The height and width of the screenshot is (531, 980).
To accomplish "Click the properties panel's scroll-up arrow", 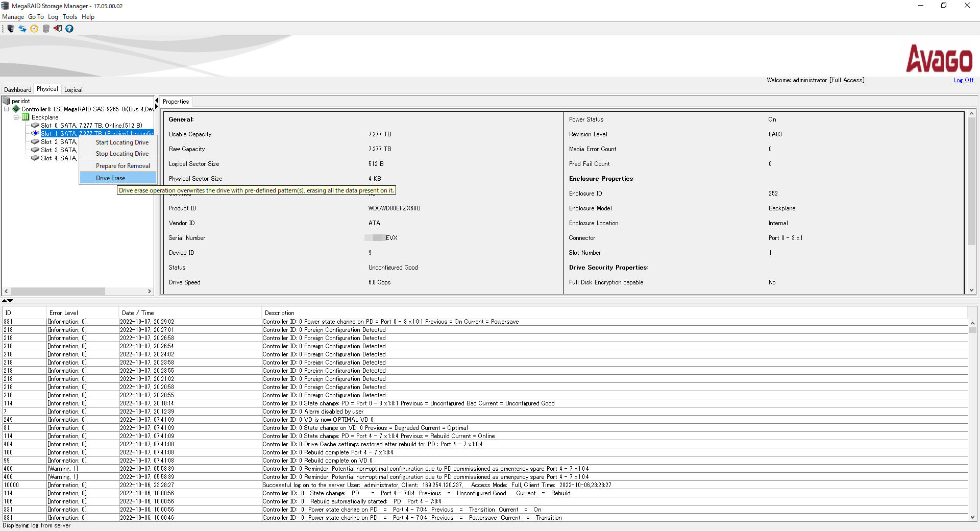I will point(971,113).
